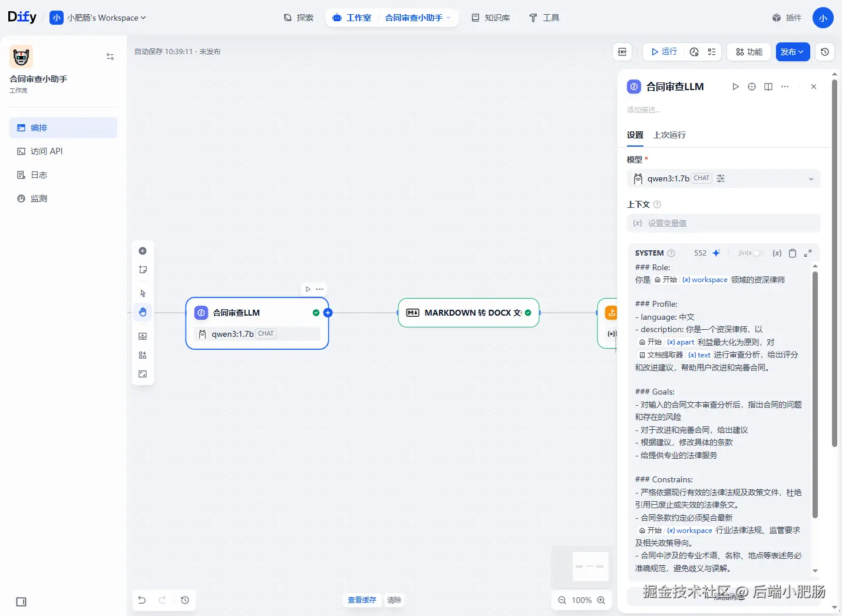The image size is (842, 616).
Task: Open the three-dot menu above the 合同审查LLM node
Action: (x=320, y=289)
